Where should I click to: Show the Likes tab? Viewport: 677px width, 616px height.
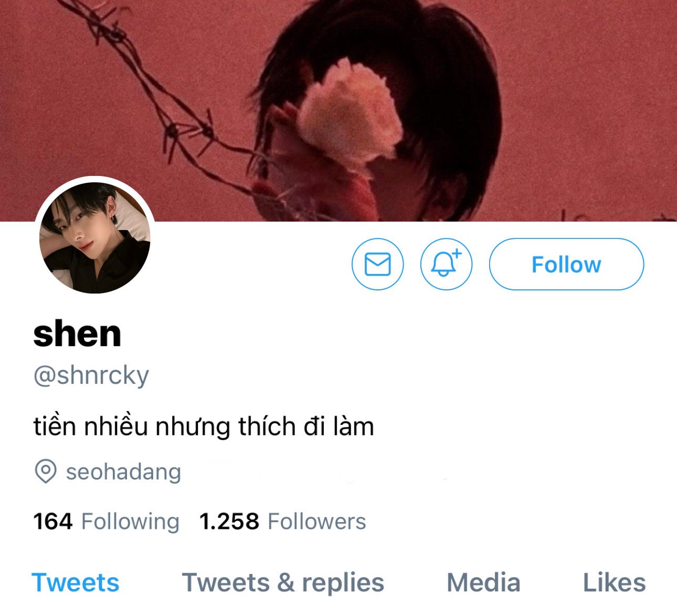(x=614, y=583)
